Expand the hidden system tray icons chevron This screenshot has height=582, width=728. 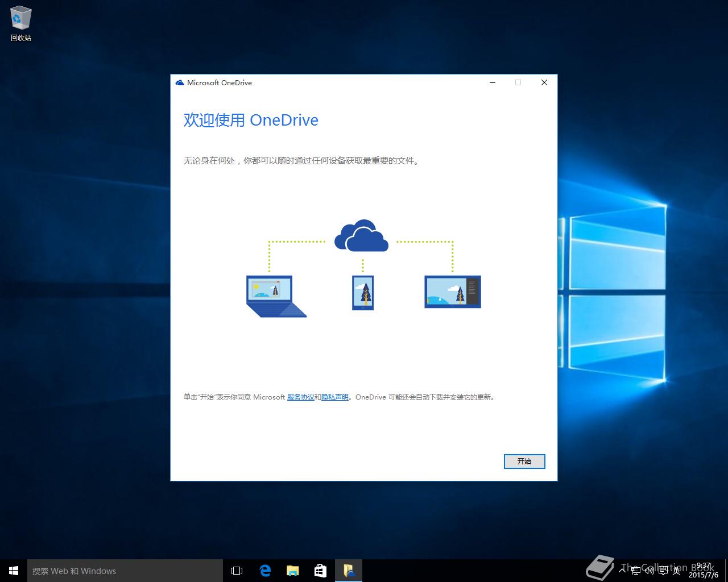click(x=622, y=571)
